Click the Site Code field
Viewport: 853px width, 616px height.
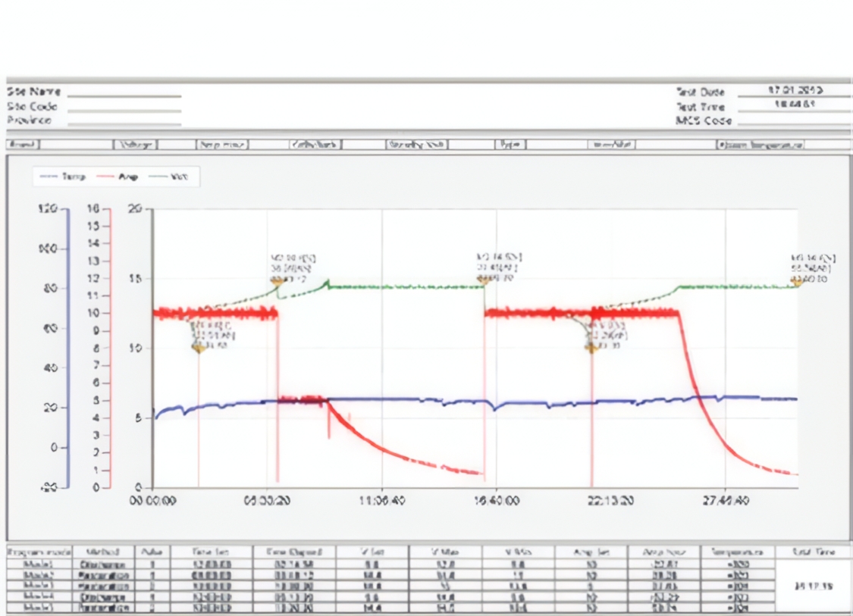[x=124, y=110]
